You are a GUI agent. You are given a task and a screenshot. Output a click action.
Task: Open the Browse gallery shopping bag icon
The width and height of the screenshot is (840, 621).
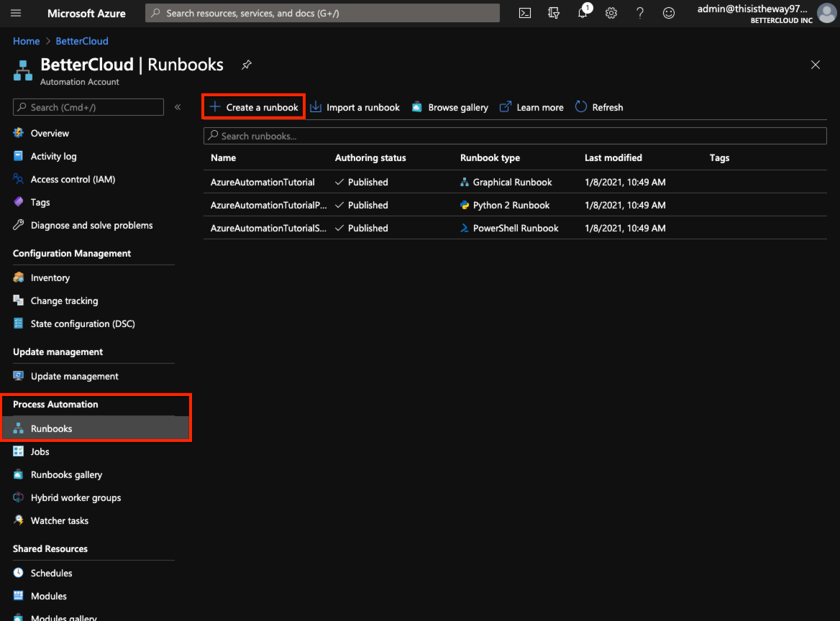[449, 106]
